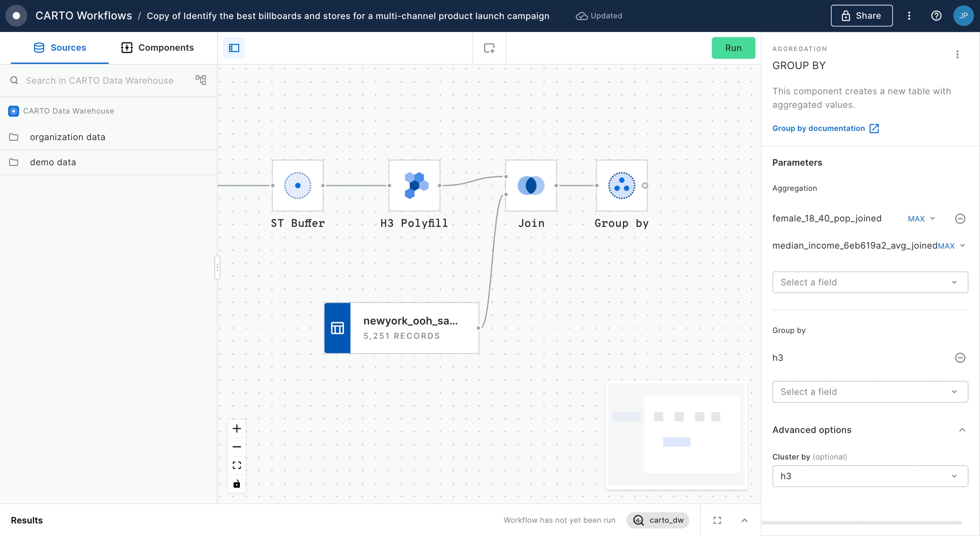Click the Group by node output port
The height and width of the screenshot is (536, 980).
(x=645, y=185)
